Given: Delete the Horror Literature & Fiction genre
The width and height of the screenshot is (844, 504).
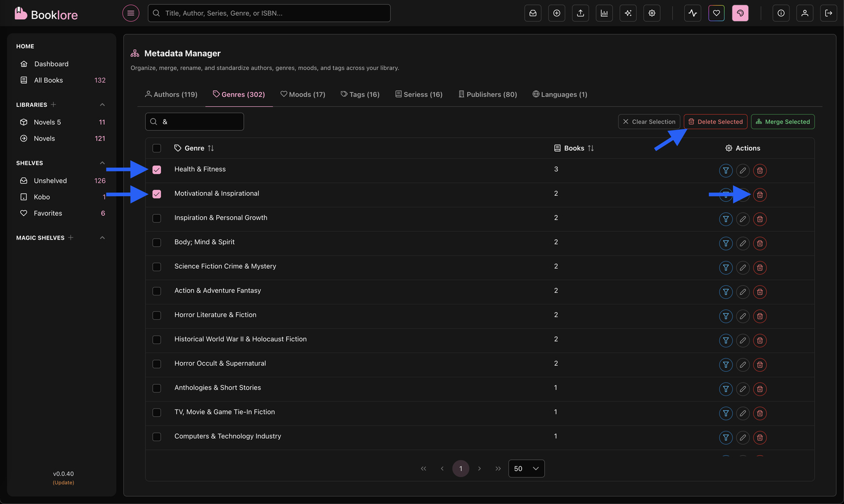Looking at the screenshot, I should click(x=760, y=316).
